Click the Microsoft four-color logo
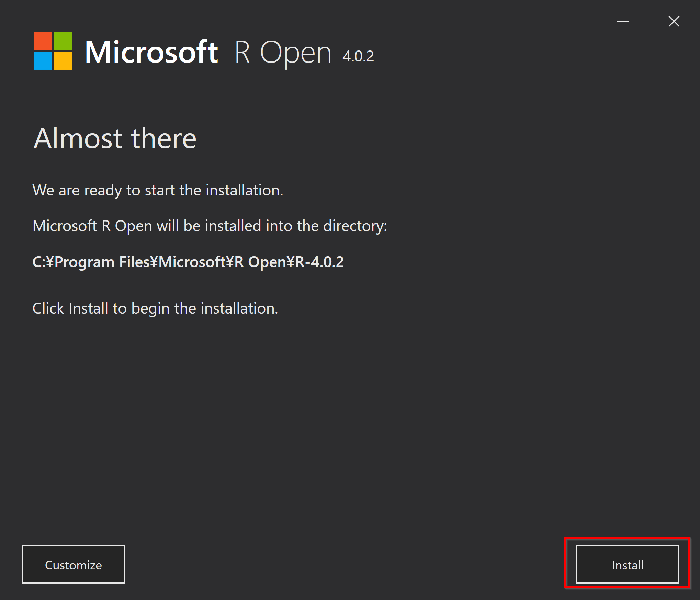 (x=53, y=51)
